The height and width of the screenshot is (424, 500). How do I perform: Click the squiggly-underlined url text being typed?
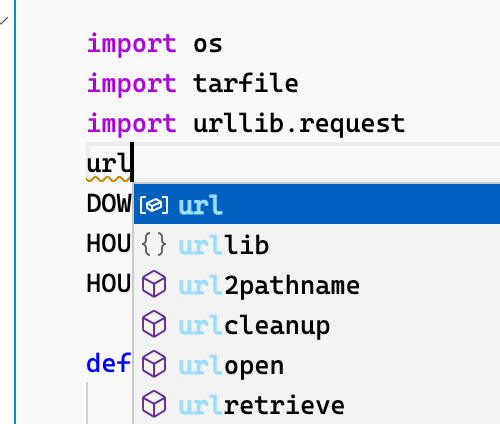[x=108, y=163]
